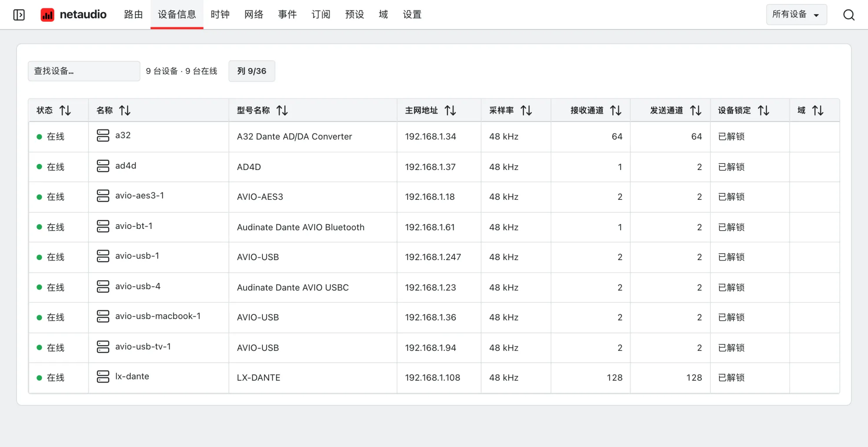The height and width of the screenshot is (447, 868).
Task: Sort by 主网地址 column arrows
Action: point(450,111)
